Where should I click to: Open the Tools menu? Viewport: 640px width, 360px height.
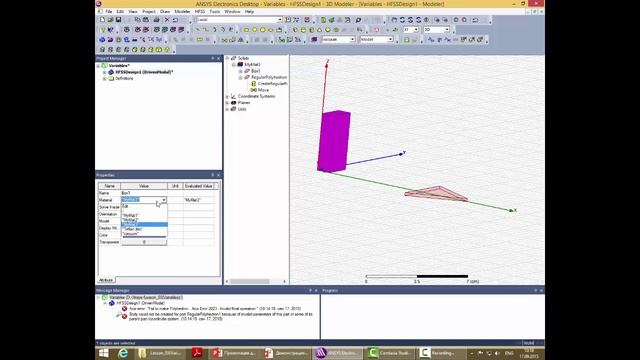[215, 11]
